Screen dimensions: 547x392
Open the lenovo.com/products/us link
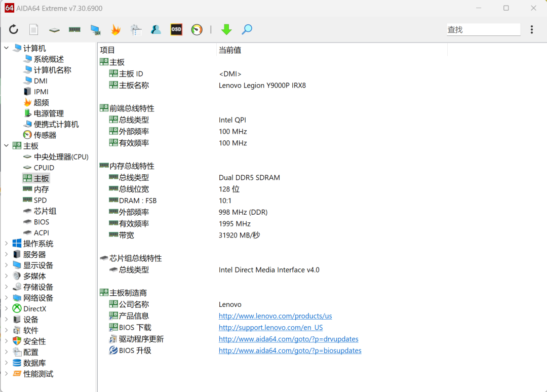pyautogui.click(x=275, y=316)
